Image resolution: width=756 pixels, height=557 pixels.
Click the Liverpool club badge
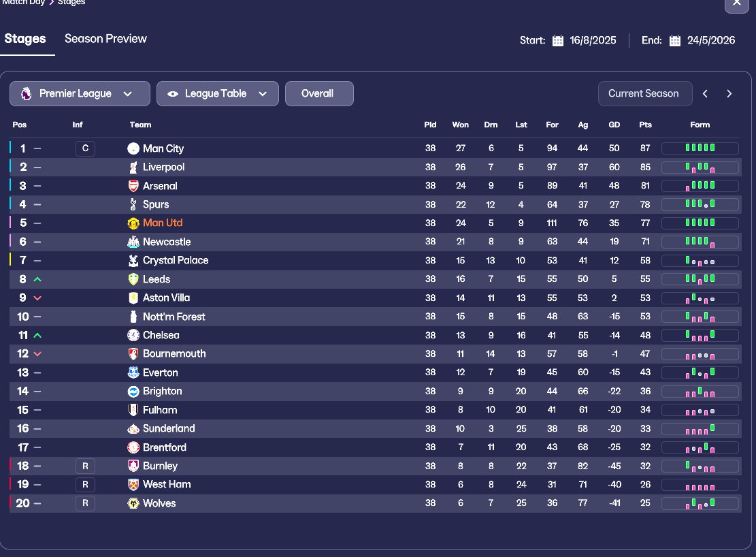point(133,167)
